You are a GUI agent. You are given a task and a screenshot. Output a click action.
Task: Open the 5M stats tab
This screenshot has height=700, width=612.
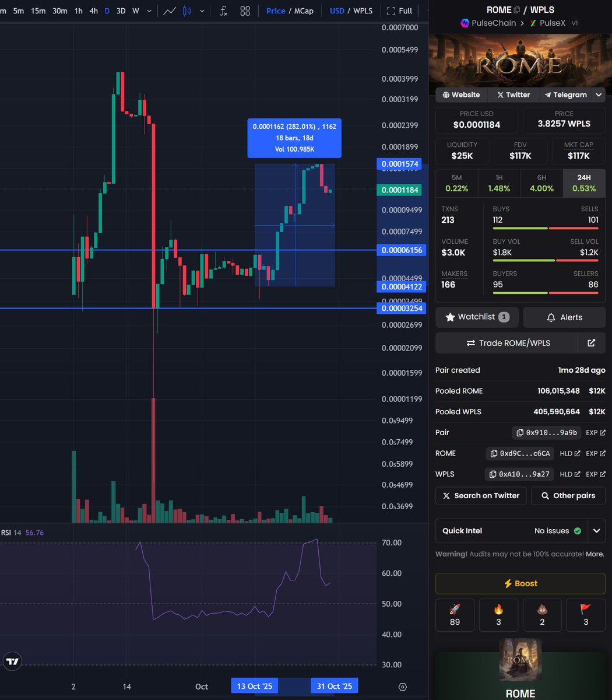tap(456, 183)
